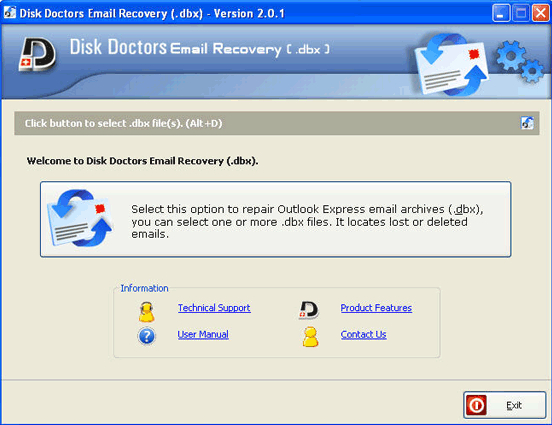Click the Exit button
Image resolution: width=552 pixels, height=425 pixels.
pos(504,405)
